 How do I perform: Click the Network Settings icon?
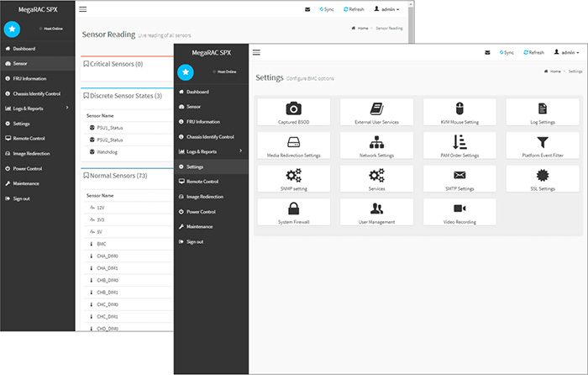[x=376, y=142]
